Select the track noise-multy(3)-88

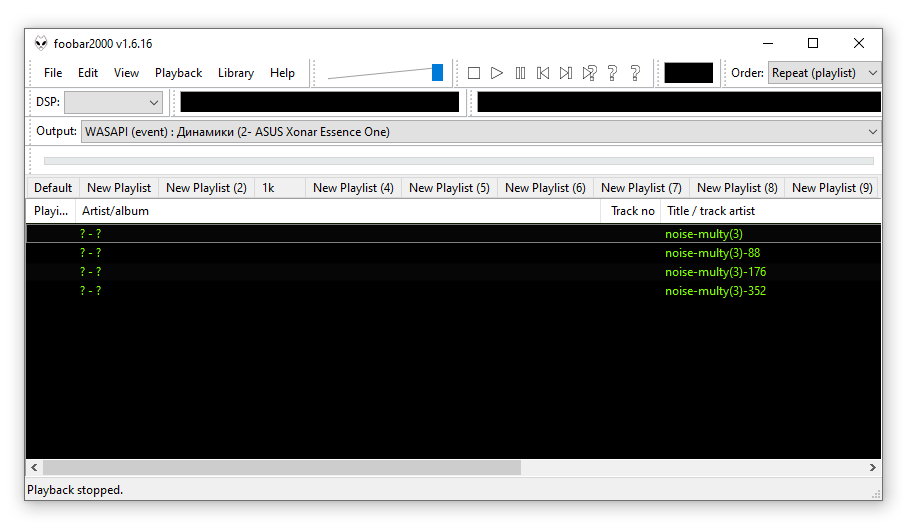click(x=453, y=253)
